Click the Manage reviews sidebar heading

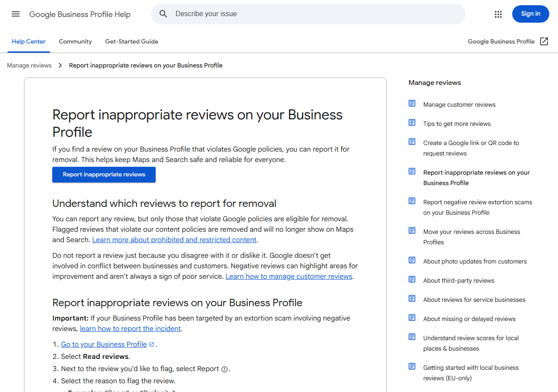(435, 83)
